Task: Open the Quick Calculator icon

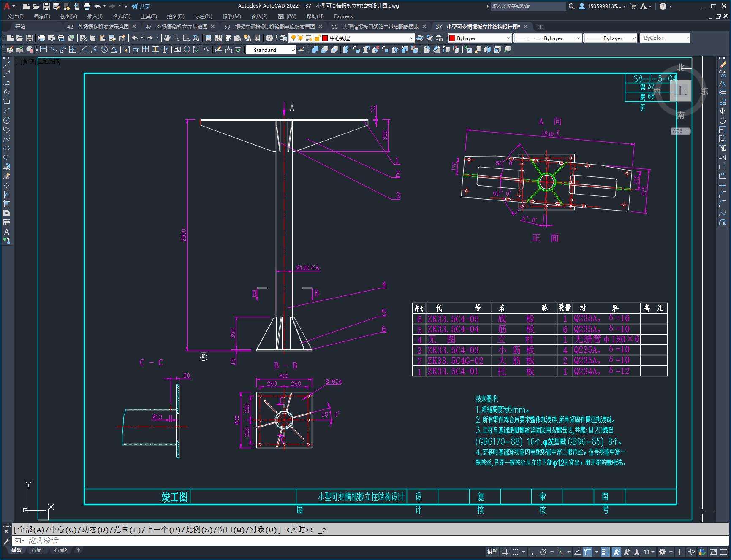Action: (x=257, y=38)
